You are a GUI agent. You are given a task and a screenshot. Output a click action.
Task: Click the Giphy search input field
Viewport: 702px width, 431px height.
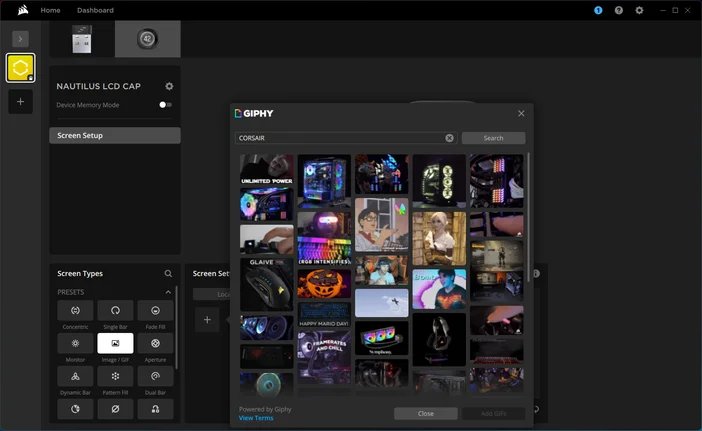click(x=340, y=138)
